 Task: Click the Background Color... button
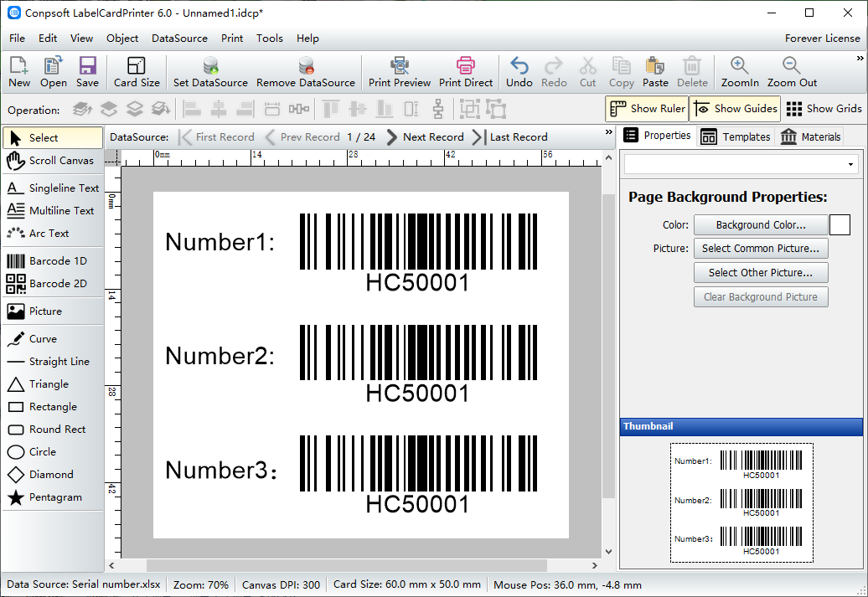pos(761,225)
